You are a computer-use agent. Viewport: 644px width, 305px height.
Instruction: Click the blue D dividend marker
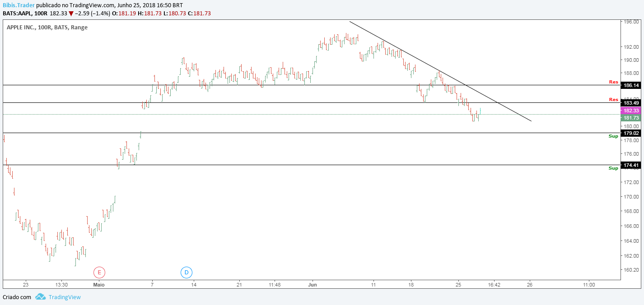click(x=186, y=273)
